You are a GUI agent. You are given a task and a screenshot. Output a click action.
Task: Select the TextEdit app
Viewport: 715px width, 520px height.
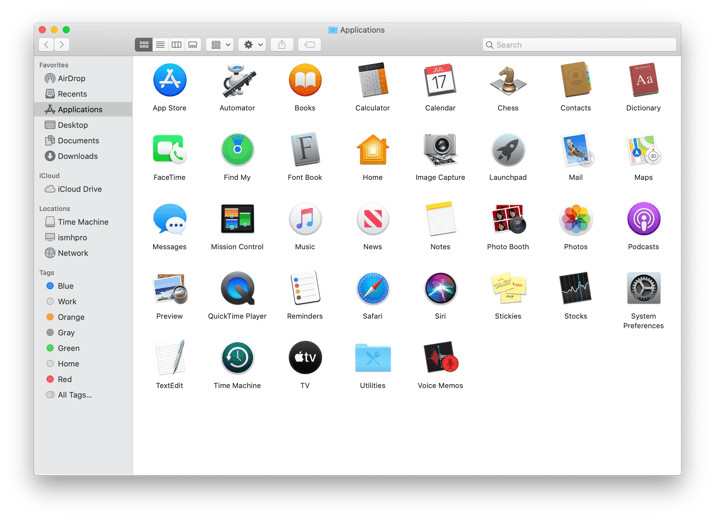170,358
